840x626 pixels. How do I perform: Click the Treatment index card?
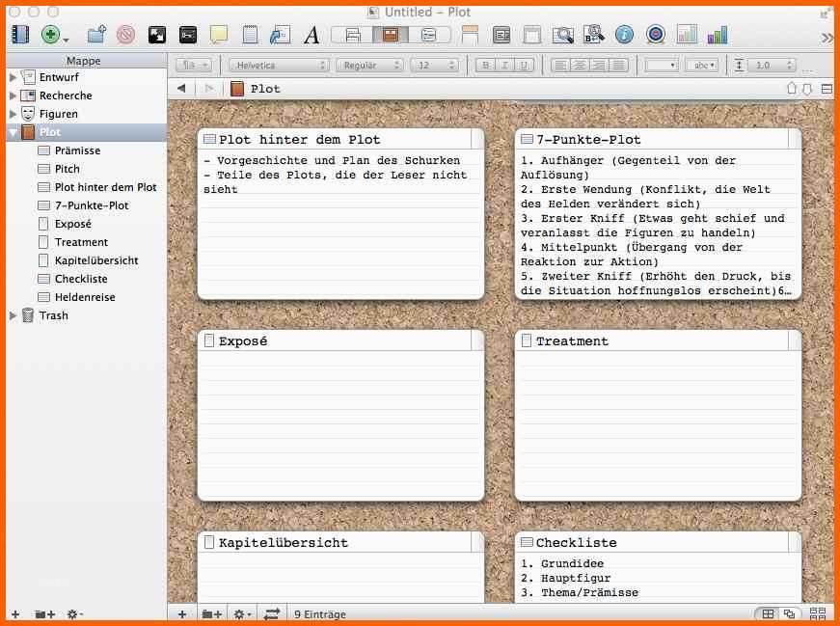tap(658, 416)
